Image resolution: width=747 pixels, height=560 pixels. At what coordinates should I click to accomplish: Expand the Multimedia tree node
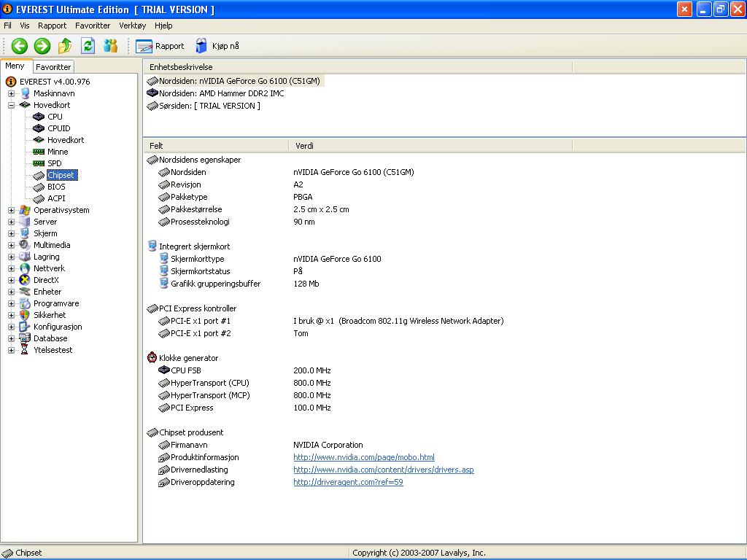point(11,245)
